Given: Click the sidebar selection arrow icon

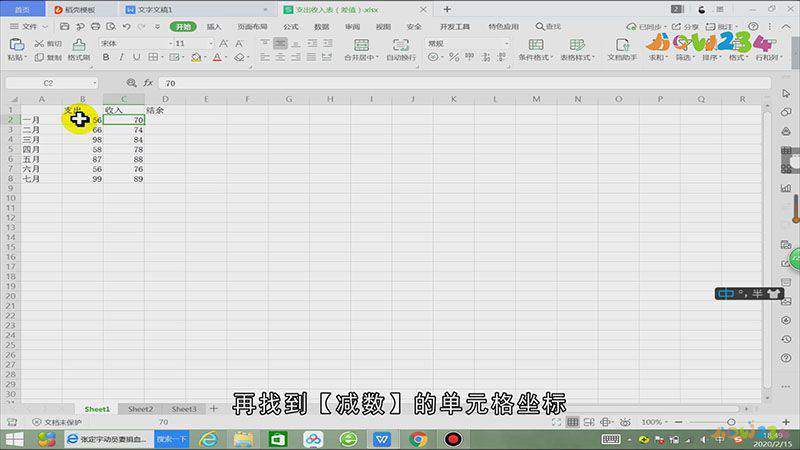Looking at the screenshot, I should [786, 93].
